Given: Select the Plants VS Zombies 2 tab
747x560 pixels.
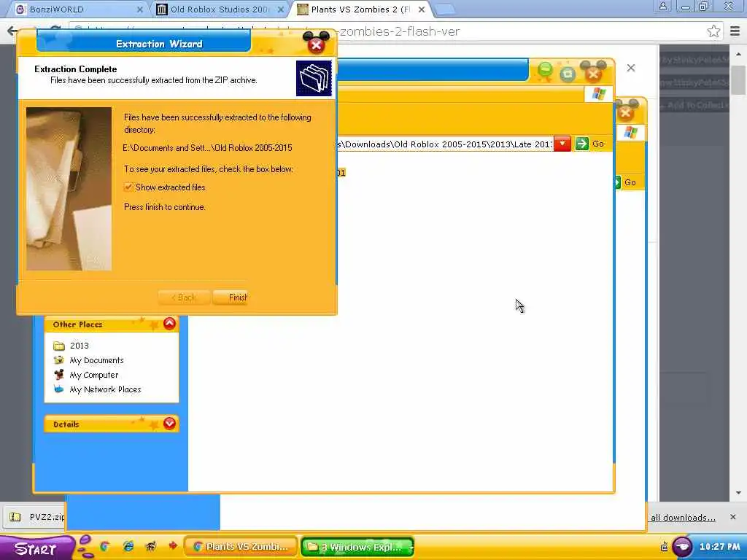Looking at the screenshot, I should (359, 9).
